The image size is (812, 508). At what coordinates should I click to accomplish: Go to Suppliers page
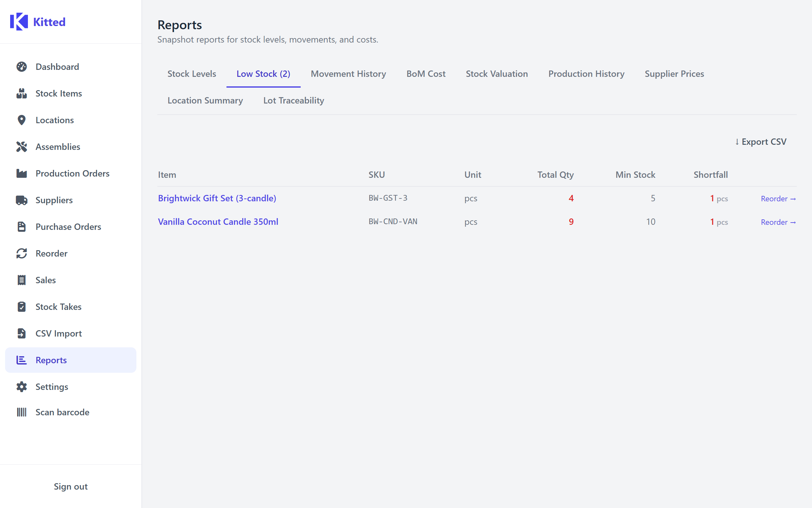(x=71, y=200)
